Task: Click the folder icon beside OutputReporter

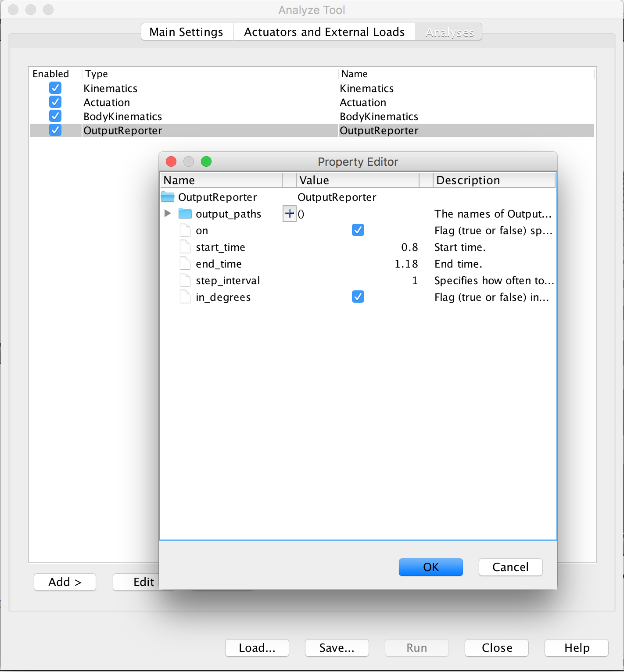Action: point(167,197)
